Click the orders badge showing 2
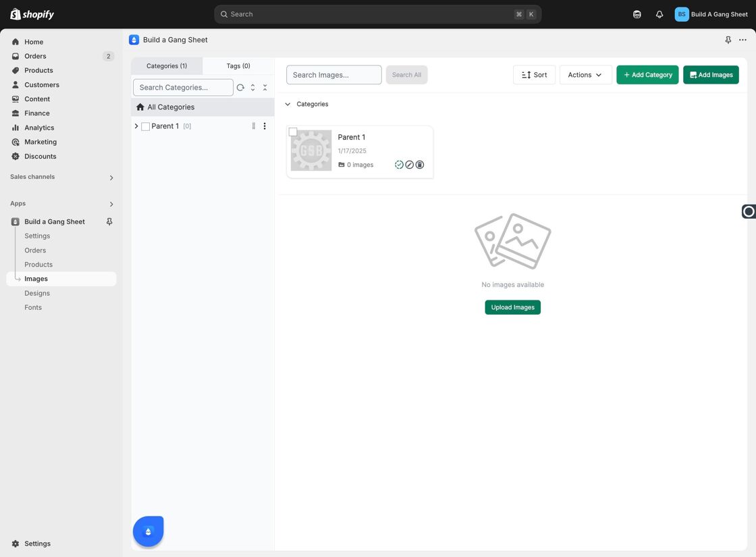 (109, 57)
